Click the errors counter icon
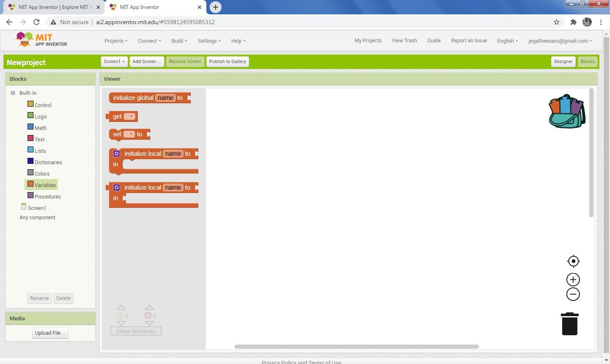This screenshot has width=610, height=364. (148, 315)
